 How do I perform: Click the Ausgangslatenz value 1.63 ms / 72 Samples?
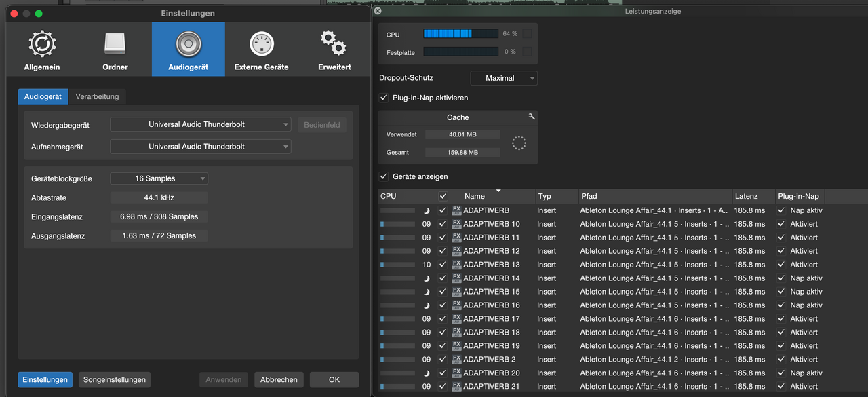tap(159, 235)
